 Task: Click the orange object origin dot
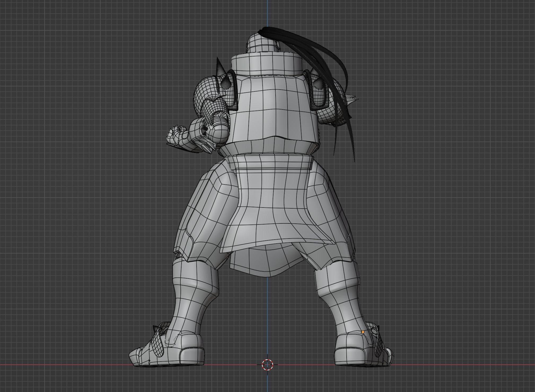click(363, 332)
